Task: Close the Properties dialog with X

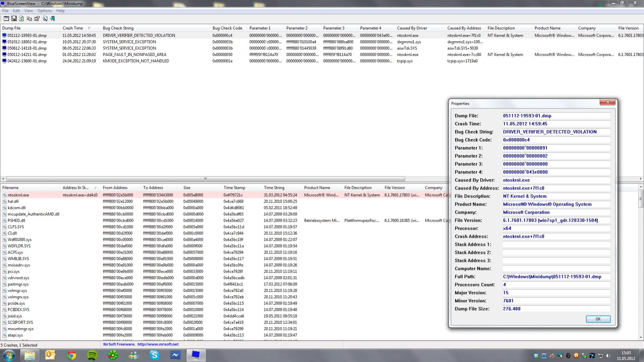Action: click(x=607, y=102)
